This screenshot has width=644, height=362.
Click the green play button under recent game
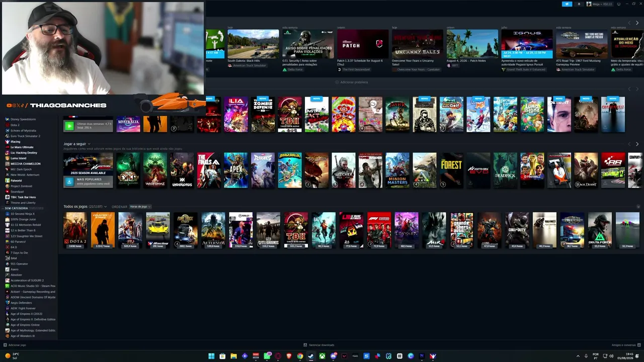[x=69, y=126]
